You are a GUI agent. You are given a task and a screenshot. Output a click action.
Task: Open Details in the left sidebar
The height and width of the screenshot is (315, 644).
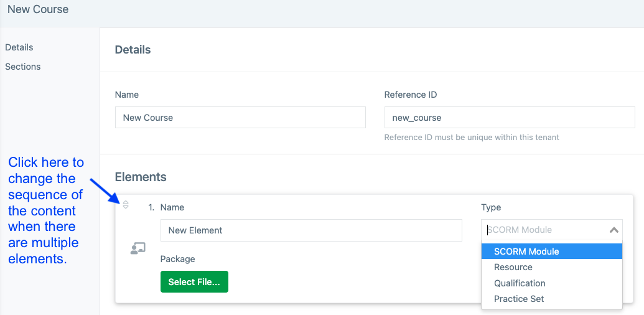(x=19, y=47)
